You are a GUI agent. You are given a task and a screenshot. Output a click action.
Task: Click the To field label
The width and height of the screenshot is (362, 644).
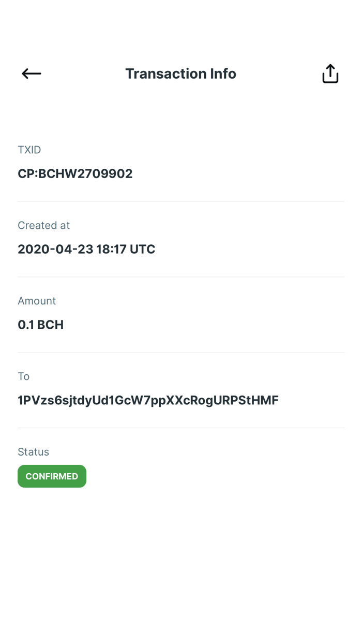23,376
